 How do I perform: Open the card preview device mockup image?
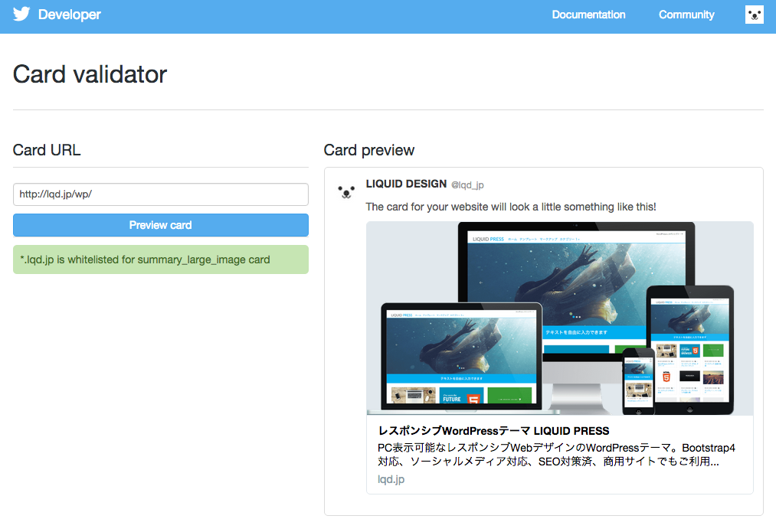(560, 318)
